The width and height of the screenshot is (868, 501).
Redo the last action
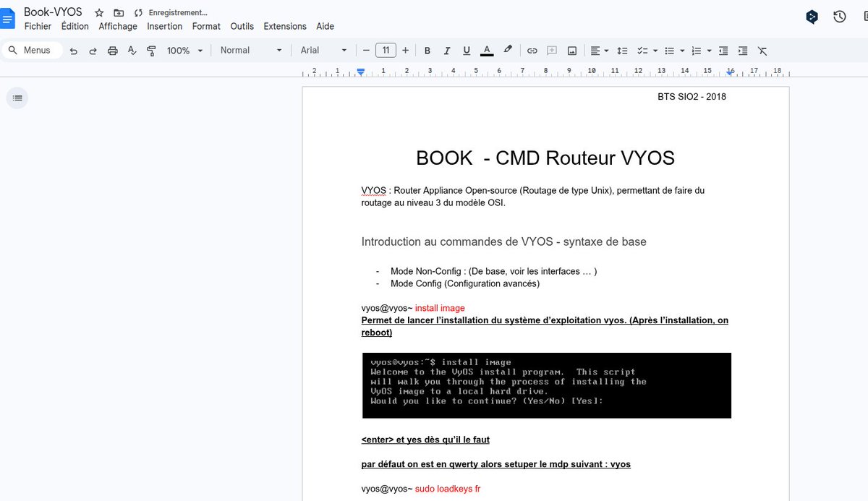coord(93,51)
